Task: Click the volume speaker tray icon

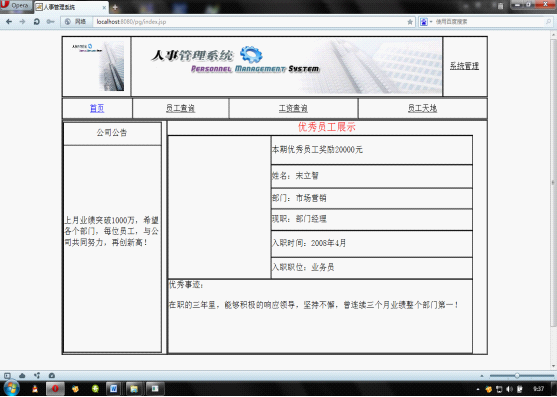Action: tap(509, 389)
